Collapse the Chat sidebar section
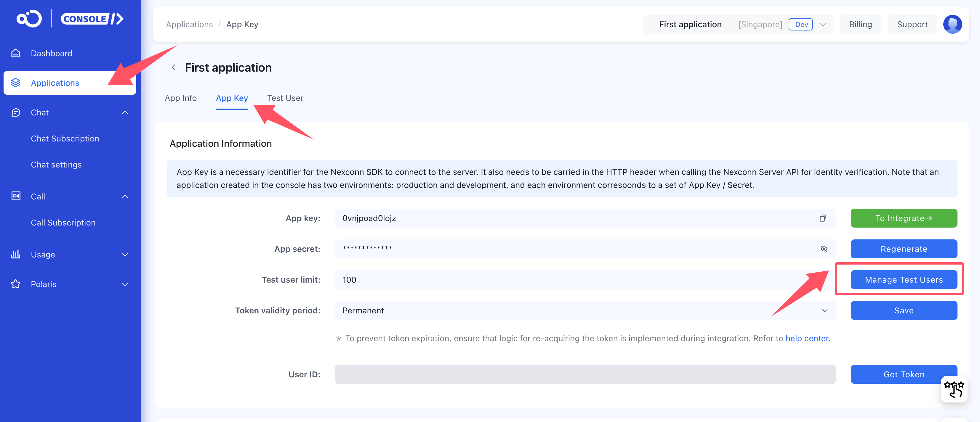This screenshot has height=422, width=980. pyautogui.click(x=125, y=112)
